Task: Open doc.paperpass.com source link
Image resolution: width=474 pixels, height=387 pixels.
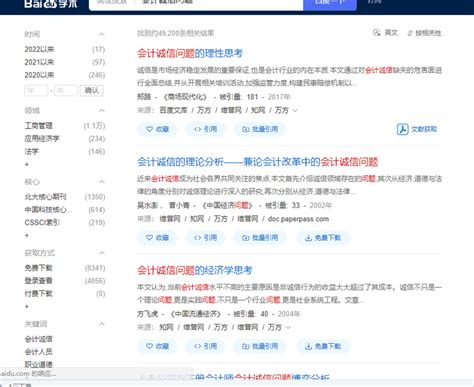Action: click(x=298, y=219)
